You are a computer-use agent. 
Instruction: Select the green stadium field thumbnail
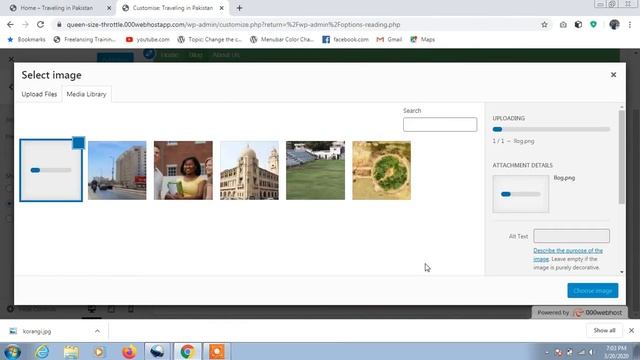(x=316, y=170)
